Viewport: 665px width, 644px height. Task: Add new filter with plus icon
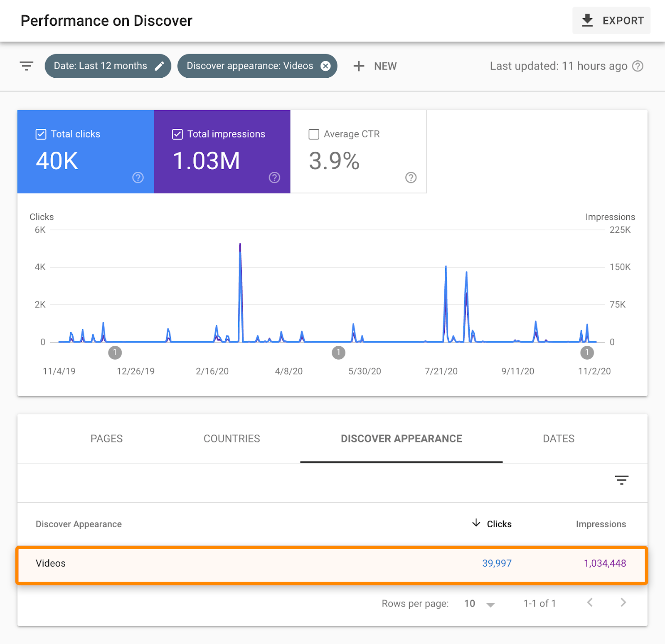point(359,66)
